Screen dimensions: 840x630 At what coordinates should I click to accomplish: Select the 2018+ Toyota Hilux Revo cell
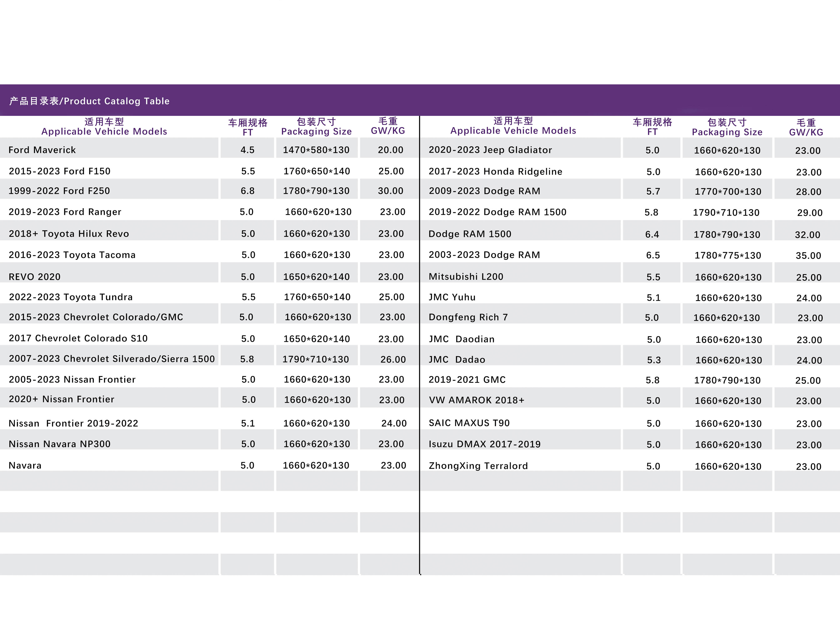tap(69, 234)
